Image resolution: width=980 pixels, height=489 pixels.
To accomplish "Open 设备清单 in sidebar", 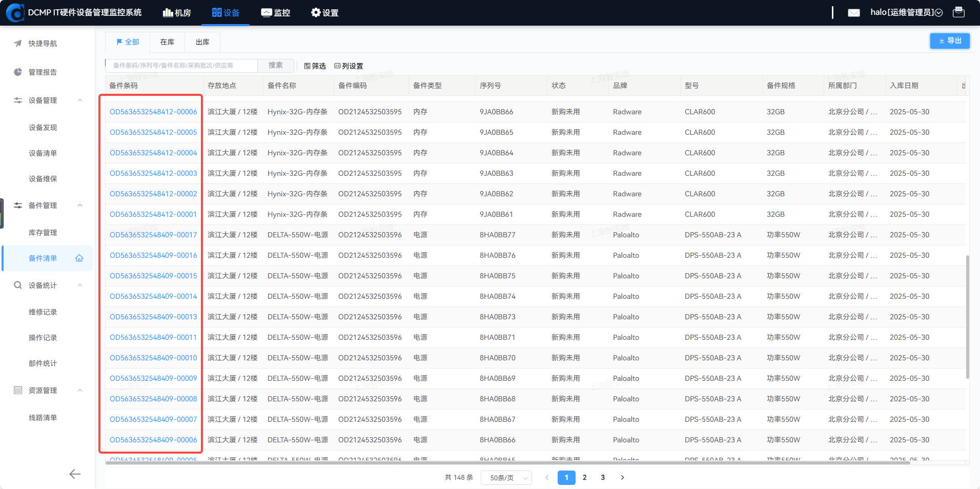I will (43, 153).
